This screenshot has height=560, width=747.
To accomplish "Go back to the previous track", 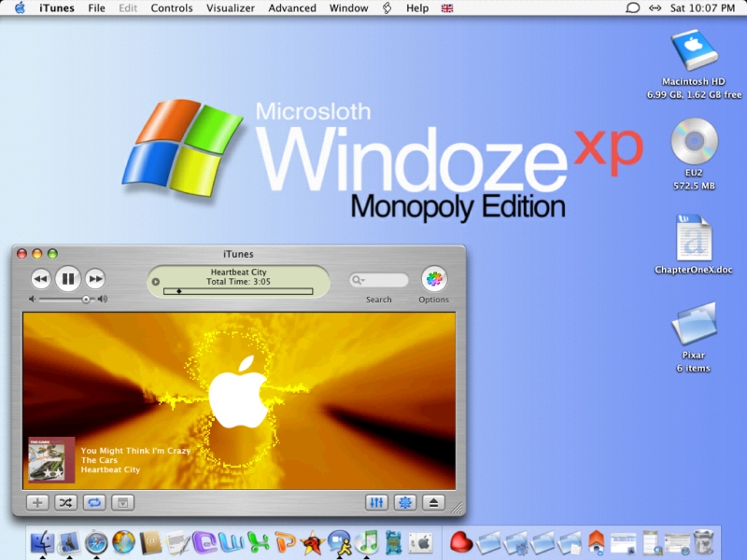I will coord(40,278).
